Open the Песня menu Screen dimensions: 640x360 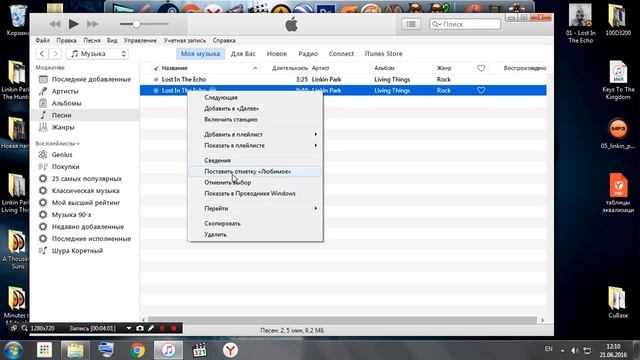(92, 40)
